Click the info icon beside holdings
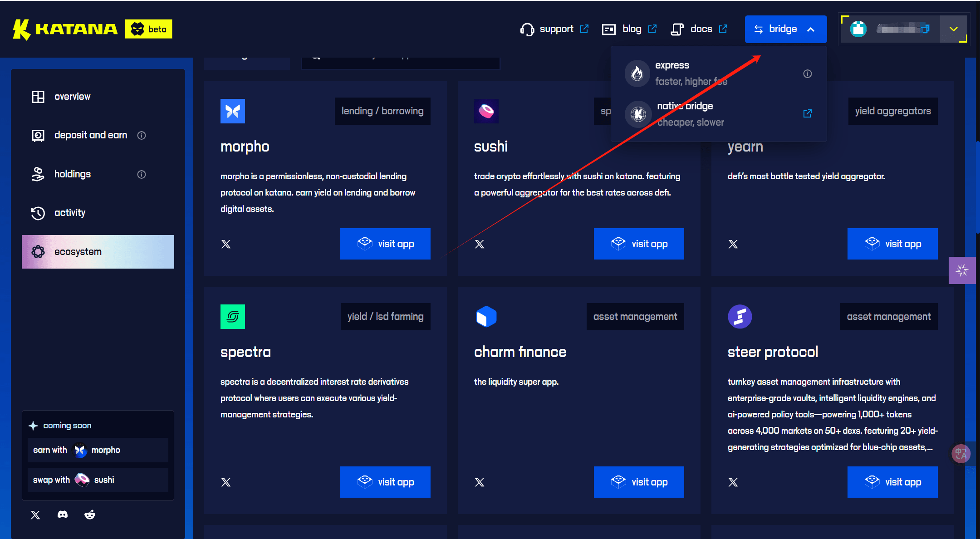 coord(142,174)
